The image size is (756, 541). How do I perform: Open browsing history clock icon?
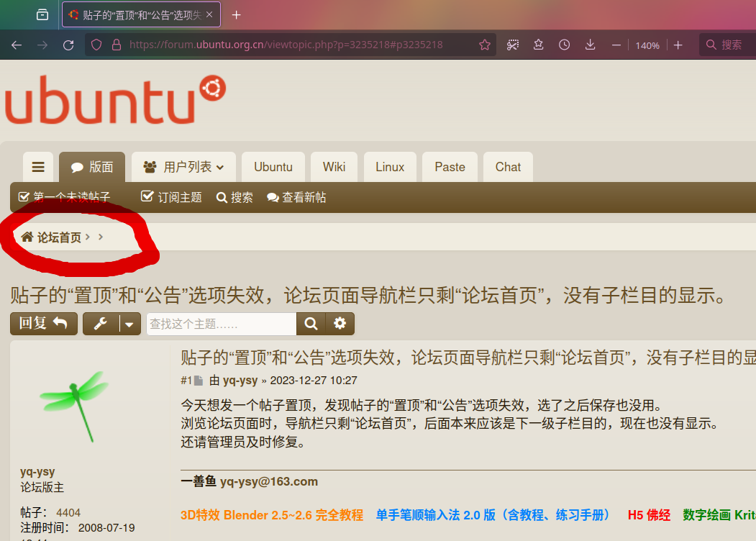click(564, 45)
